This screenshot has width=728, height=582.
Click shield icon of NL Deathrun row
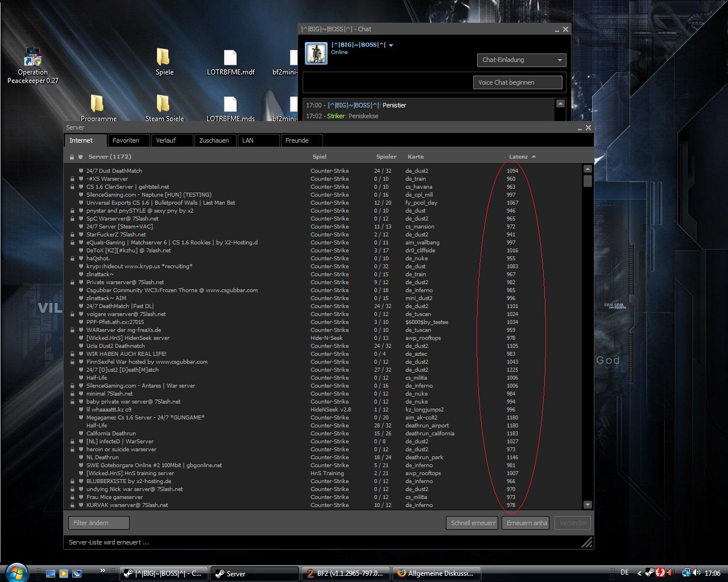click(81, 458)
